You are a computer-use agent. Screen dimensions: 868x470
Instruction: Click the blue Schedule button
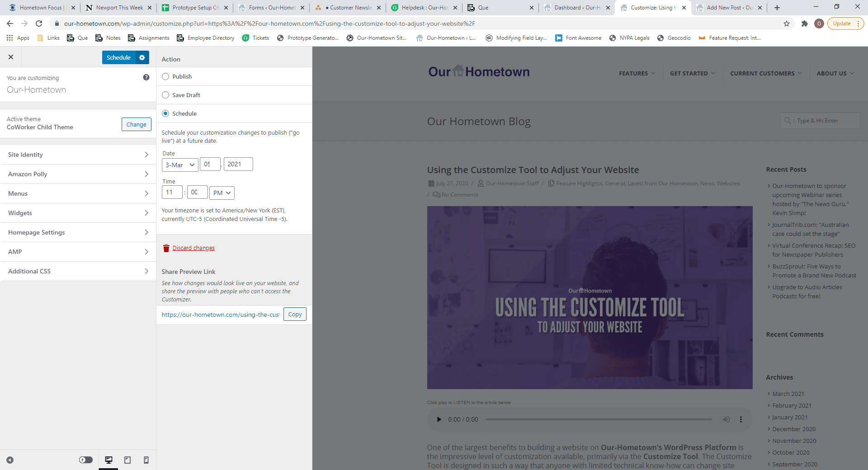[118, 57]
